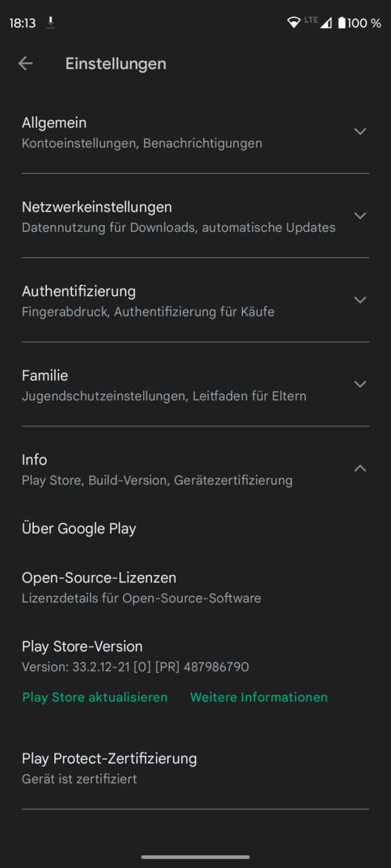Tap the Familie settings heading
This screenshot has width=391, height=868.
(45, 375)
